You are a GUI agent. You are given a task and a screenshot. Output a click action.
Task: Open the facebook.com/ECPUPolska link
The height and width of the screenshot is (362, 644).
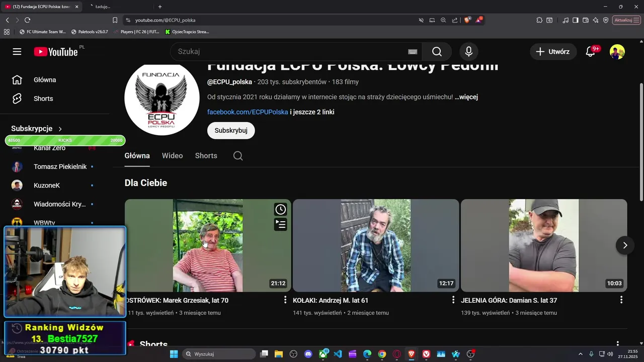248,112
